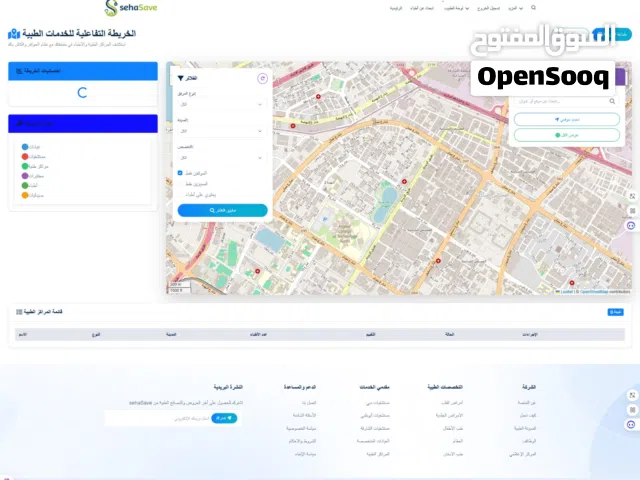This screenshot has height=480, width=640.
Task: Expand the 'لوحة الطبيب' navigation dropdown
Action: coord(456,8)
